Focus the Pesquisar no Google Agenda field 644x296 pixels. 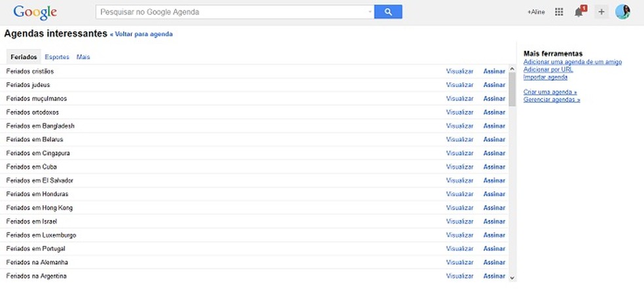point(232,12)
